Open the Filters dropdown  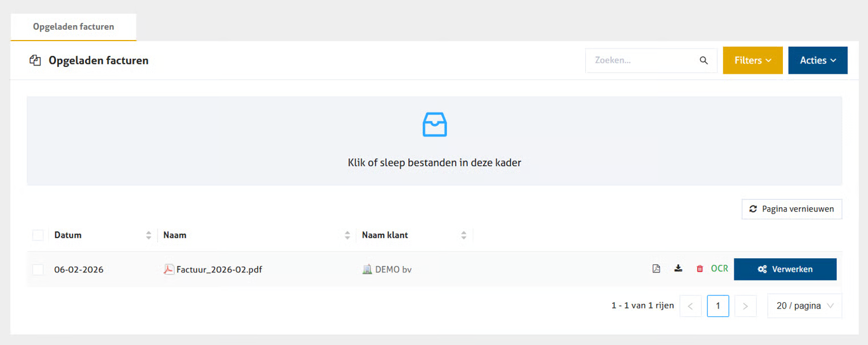click(752, 61)
